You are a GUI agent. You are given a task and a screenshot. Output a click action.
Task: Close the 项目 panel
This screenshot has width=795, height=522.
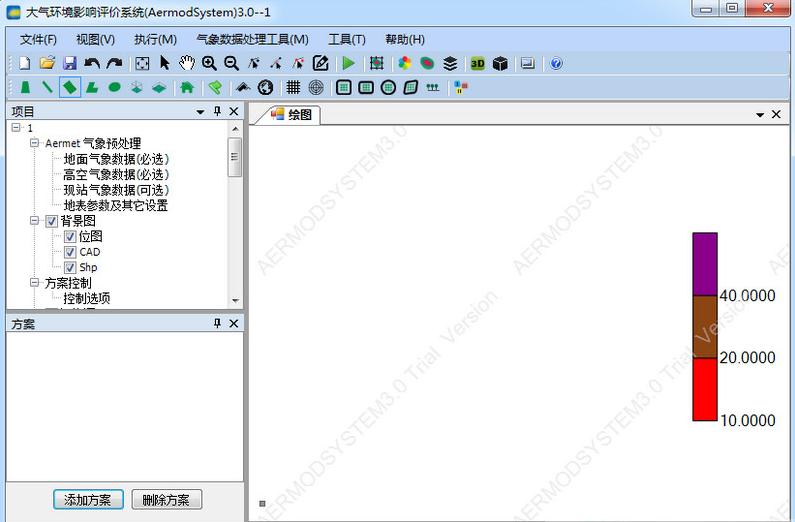(x=234, y=111)
